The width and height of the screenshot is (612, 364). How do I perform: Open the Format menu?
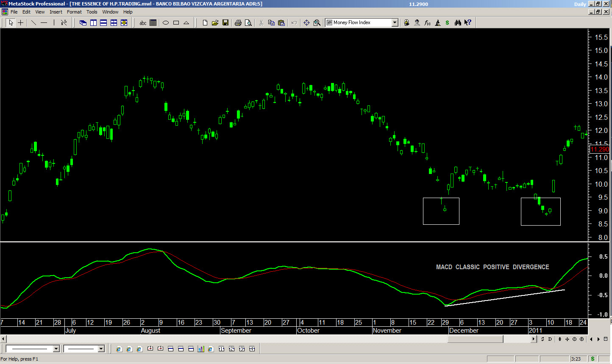[x=74, y=12]
